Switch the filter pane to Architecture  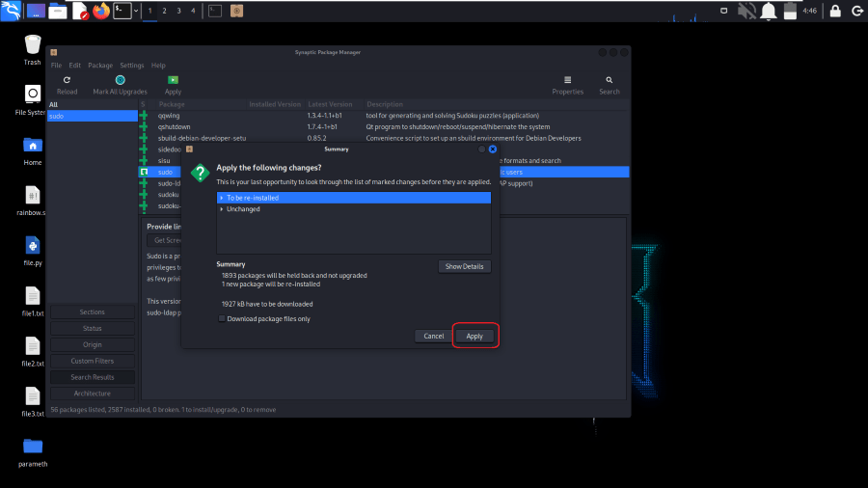92,393
